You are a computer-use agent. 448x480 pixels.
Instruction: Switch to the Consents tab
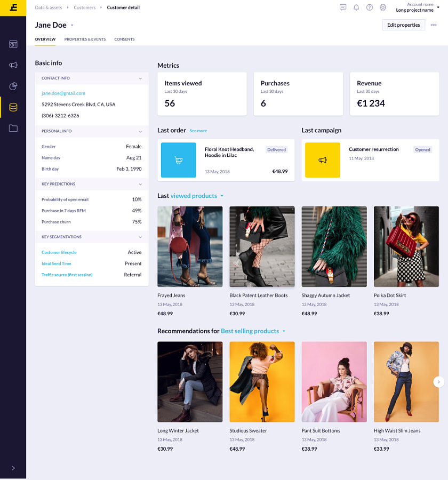click(x=124, y=39)
